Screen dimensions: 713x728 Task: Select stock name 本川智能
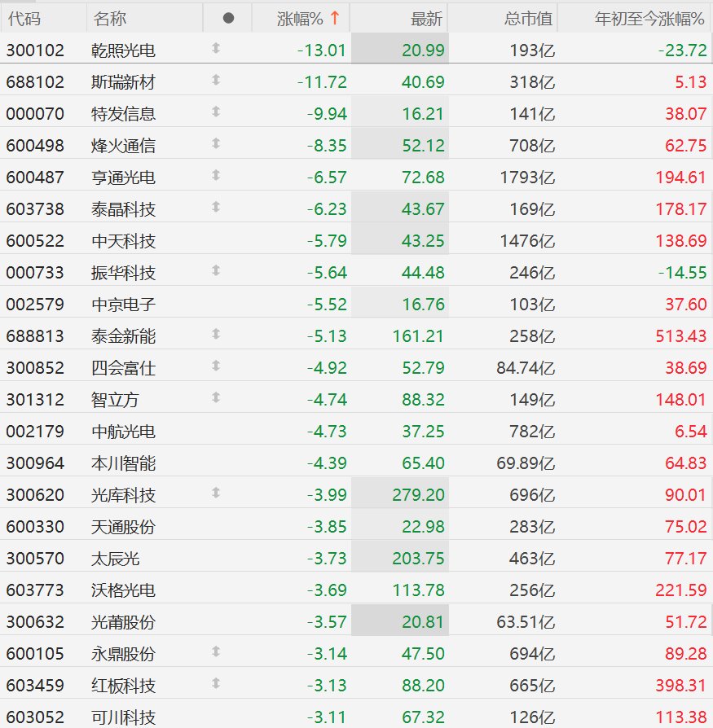[x=123, y=463]
